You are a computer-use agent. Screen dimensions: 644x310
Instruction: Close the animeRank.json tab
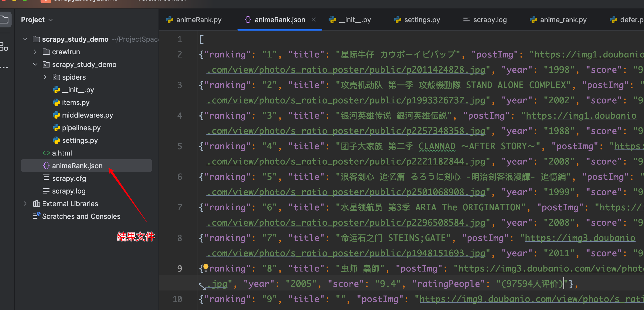click(x=314, y=20)
